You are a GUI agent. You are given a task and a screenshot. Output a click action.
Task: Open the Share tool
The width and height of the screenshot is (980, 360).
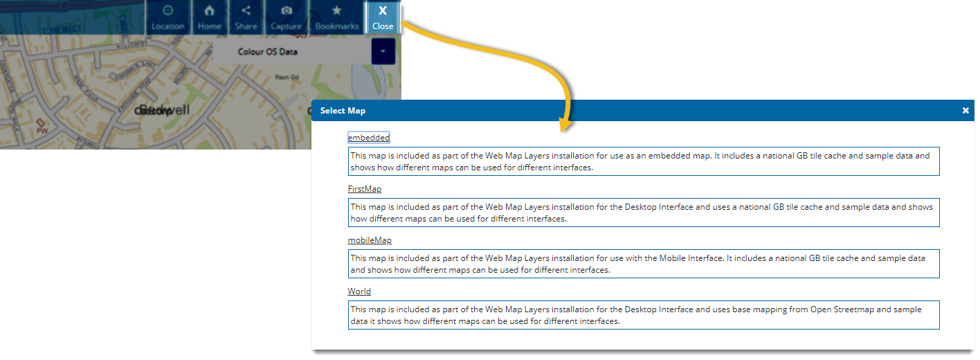(246, 17)
